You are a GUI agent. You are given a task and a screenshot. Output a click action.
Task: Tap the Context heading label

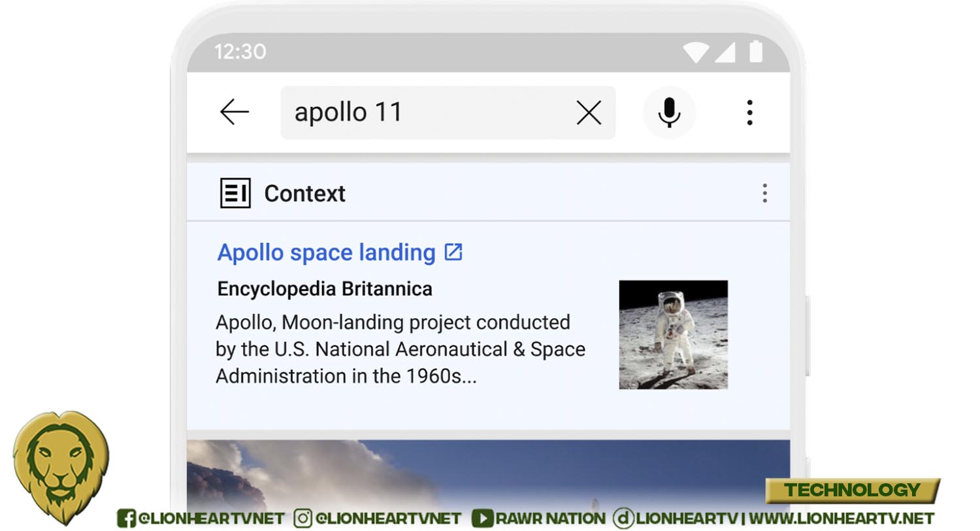[305, 194]
